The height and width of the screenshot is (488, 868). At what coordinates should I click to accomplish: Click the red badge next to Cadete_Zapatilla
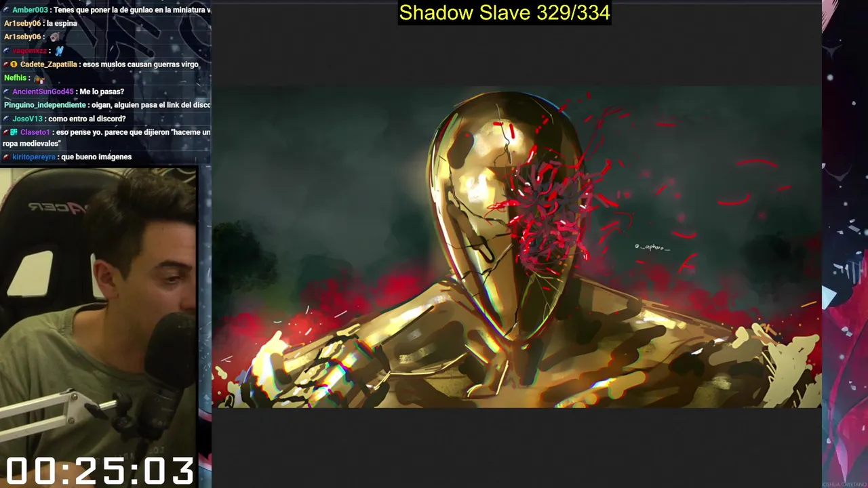5,64
